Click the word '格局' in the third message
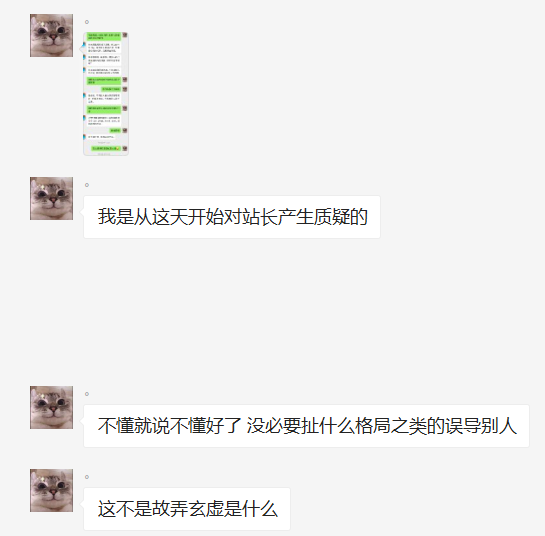This screenshot has height=536, width=545. coord(372,426)
